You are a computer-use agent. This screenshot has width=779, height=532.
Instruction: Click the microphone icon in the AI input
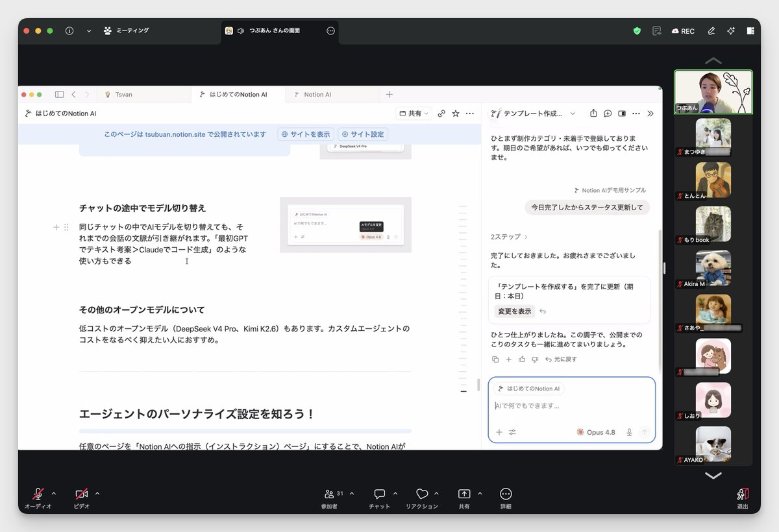pyautogui.click(x=629, y=432)
